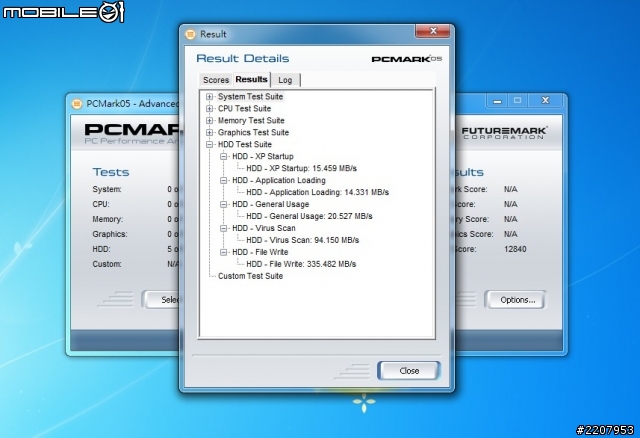Expand the CPU Test Suite node
The height and width of the screenshot is (438, 640).
[x=209, y=109]
